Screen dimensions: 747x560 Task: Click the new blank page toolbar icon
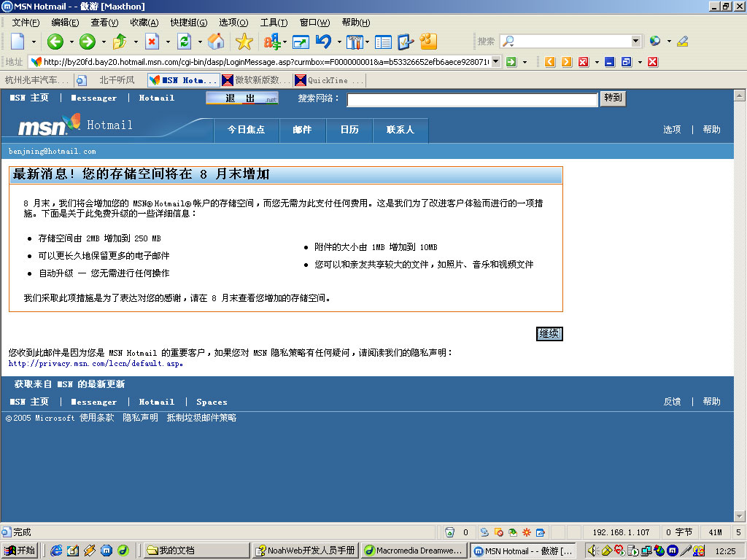(18, 42)
